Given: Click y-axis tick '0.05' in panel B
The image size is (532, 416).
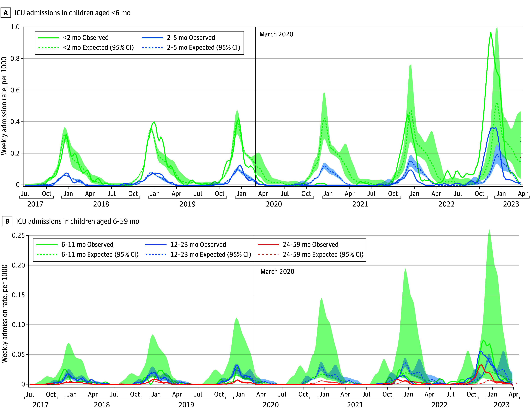Looking at the screenshot, I should 19,354.
